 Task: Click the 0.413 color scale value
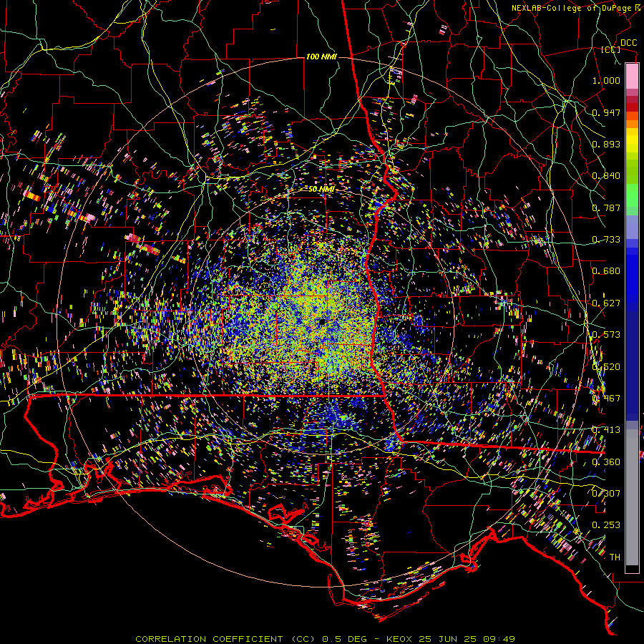[606, 430]
